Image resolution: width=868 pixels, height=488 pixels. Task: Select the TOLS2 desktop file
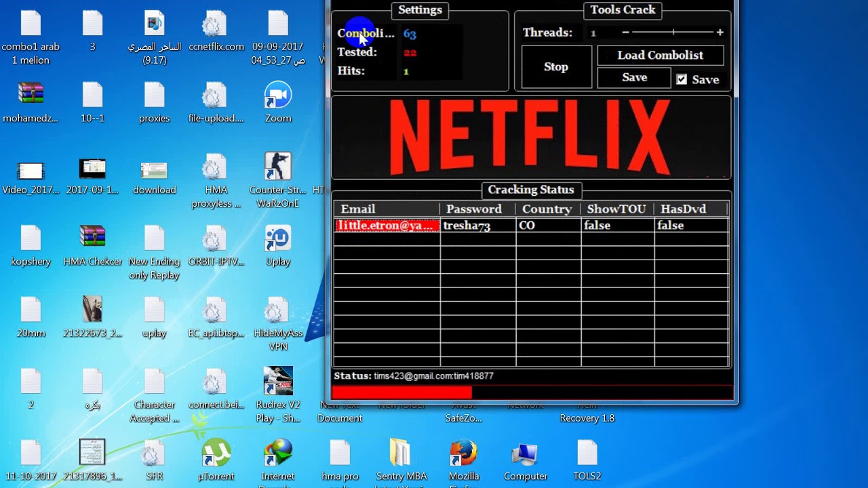(x=587, y=460)
